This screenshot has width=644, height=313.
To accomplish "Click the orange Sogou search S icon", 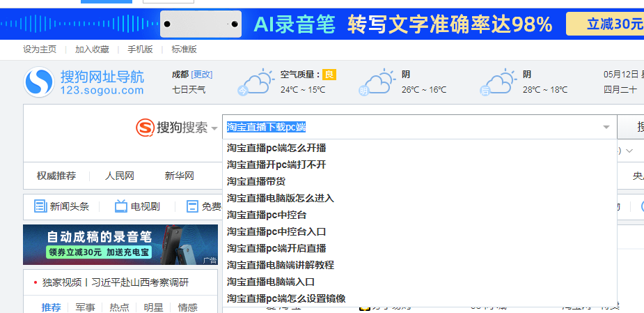I will coord(145,128).
